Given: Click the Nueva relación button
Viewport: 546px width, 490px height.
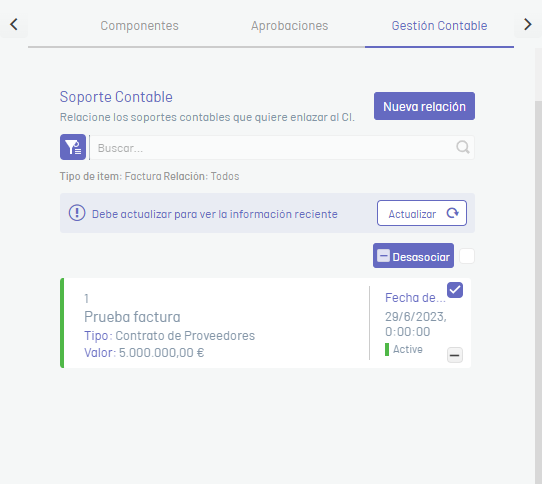Looking at the screenshot, I should click(424, 106).
